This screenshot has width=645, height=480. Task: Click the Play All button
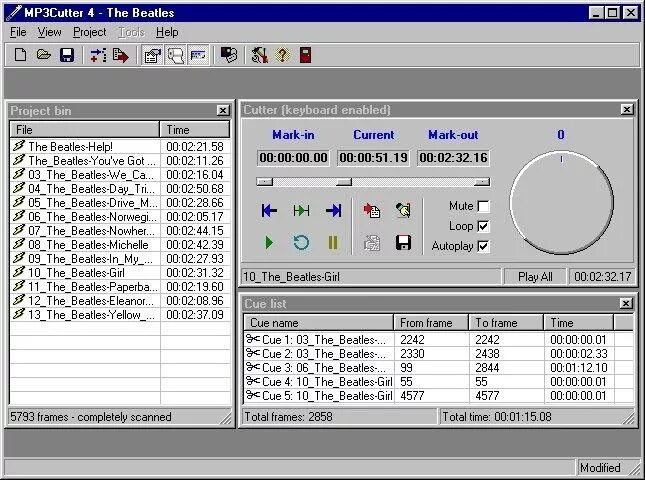click(535, 277)
